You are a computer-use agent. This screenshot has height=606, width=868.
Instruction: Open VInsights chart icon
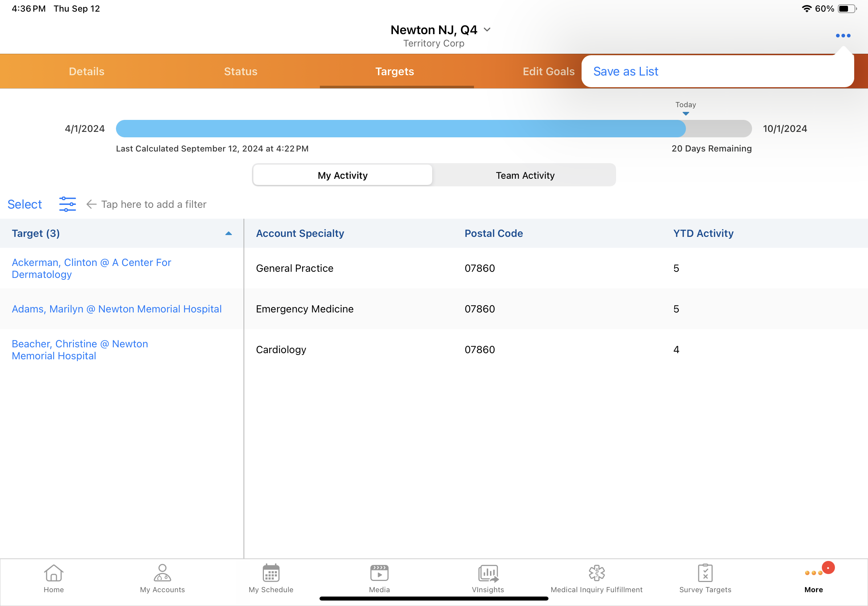click(488, 573)
